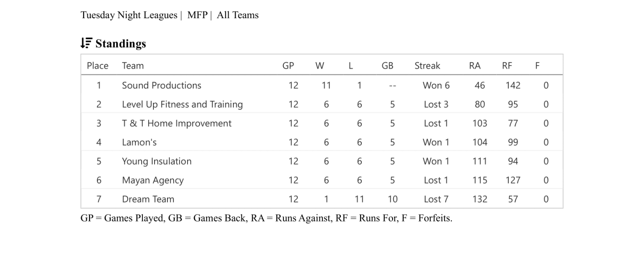Click the Place column header
The width and height of the screenshot is (644, 280).
(x=97, y=66)
